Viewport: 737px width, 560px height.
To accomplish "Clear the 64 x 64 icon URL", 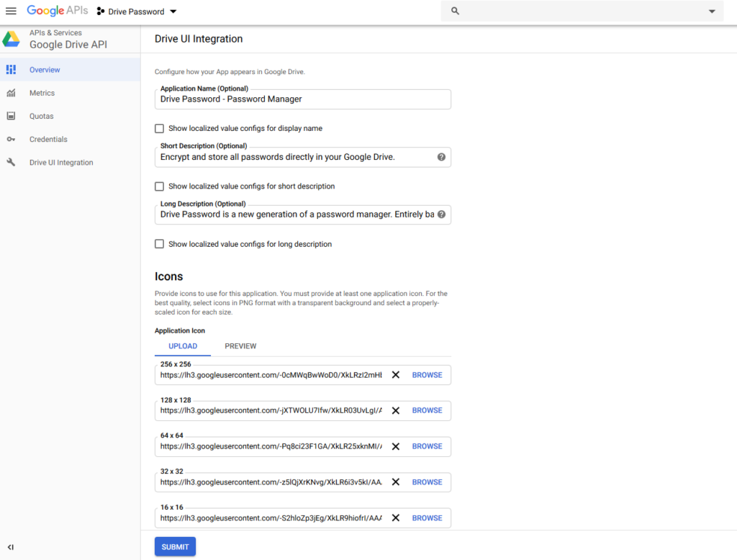I will [396, 446].
